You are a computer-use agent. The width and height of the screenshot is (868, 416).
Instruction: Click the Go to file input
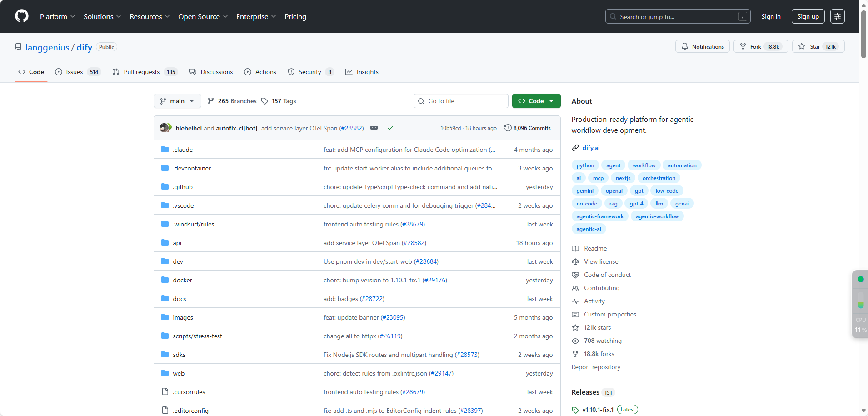[461, 101]
